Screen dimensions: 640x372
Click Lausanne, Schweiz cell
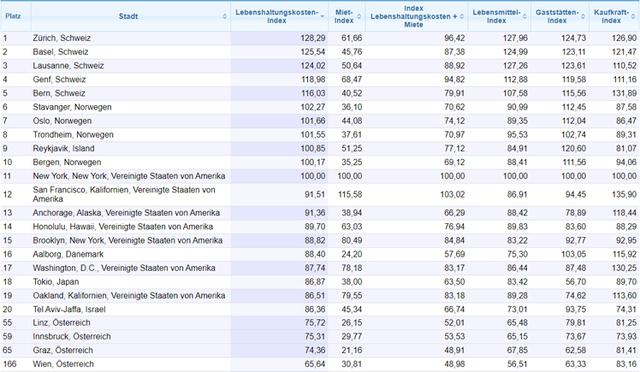(x=131, y=66)
